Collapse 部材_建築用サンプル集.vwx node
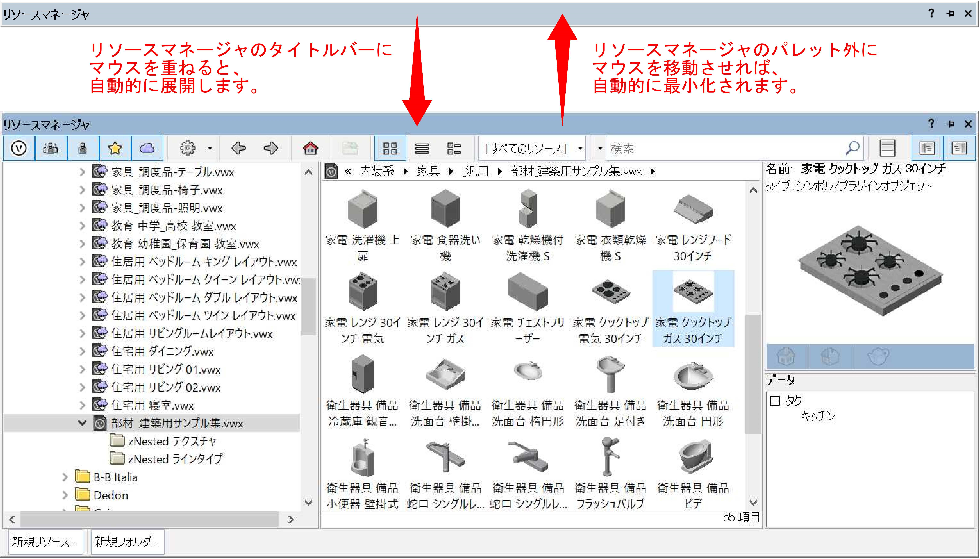The image size is (980, 559). click(x=82, y=423)
